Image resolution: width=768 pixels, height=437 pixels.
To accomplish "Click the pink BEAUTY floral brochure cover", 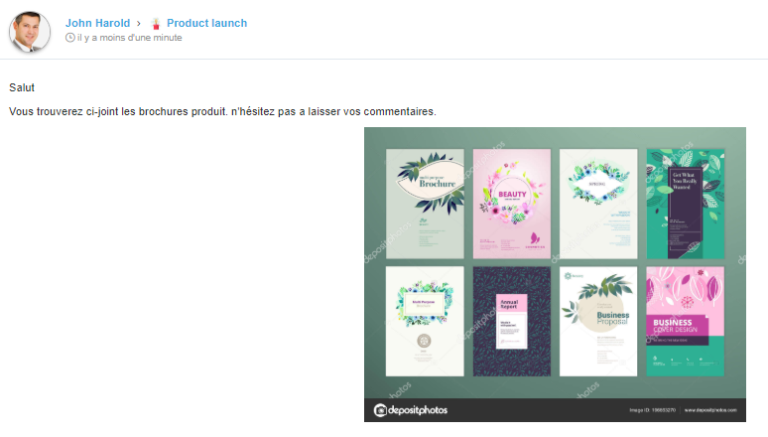I will [x=511, y=204].
